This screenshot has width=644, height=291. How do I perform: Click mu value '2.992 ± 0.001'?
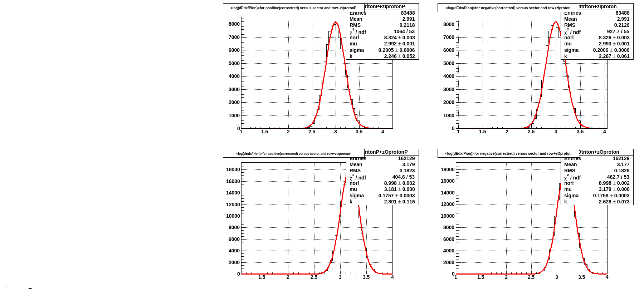coord(399,44)
